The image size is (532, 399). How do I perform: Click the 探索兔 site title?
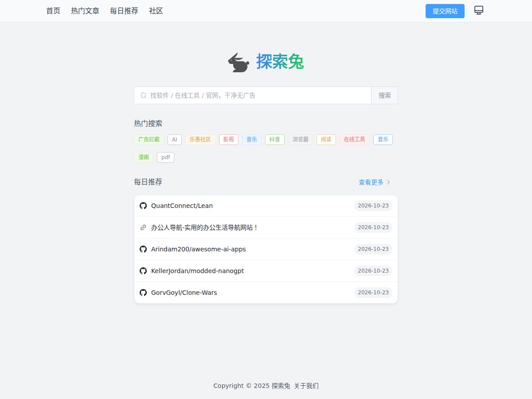(280, 62)
